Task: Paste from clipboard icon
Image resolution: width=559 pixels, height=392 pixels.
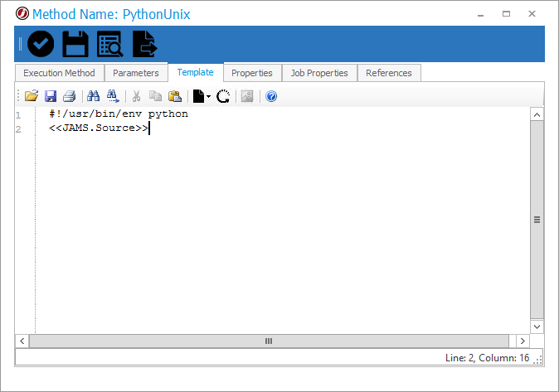Action: 175,96
